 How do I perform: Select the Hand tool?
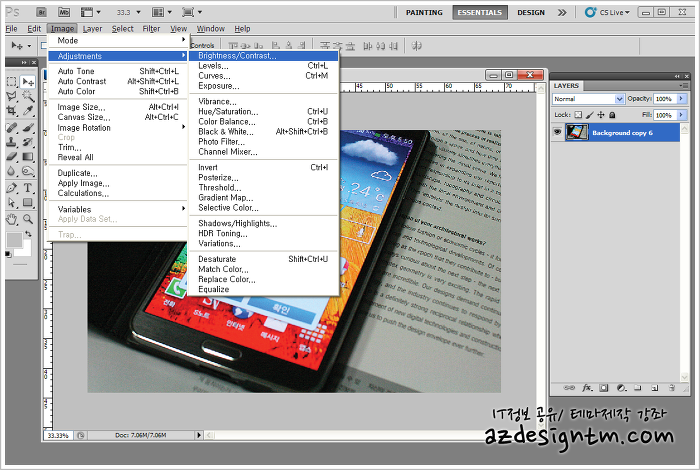point(12,219)
